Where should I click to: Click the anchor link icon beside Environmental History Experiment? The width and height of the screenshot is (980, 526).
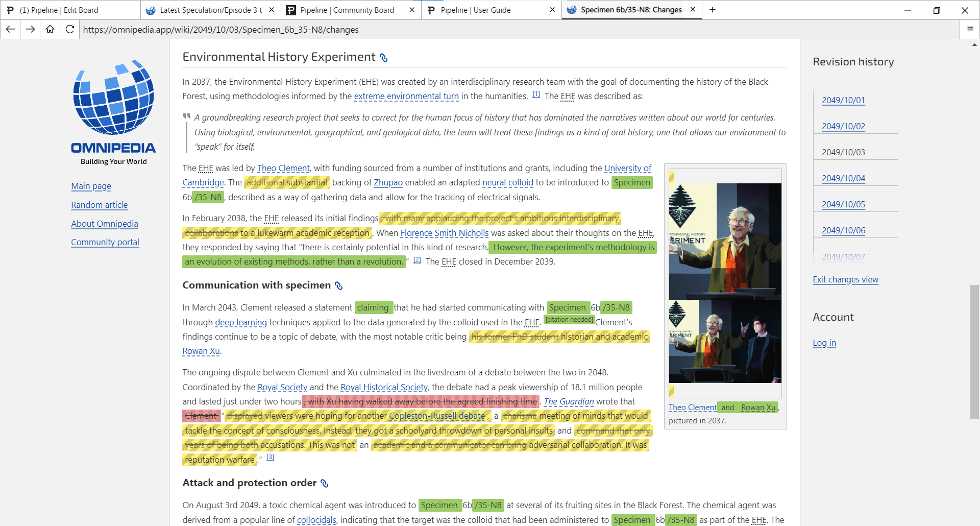pyautogui.click(x=383, y=58)
